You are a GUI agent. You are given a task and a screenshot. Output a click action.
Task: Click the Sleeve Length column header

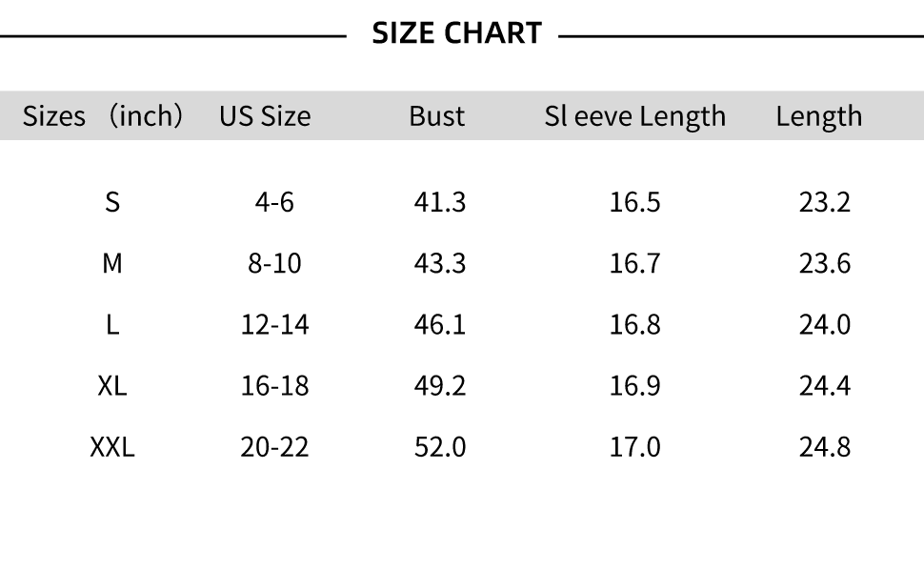(634, 116)
